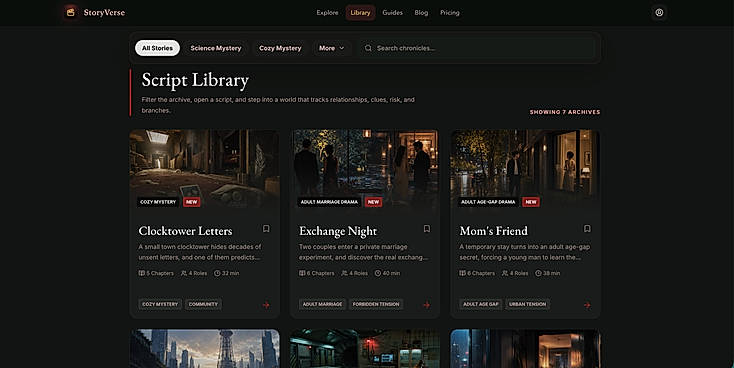Click the StoryVerse brand name
This screenshot has width=734, height=368.
tap(104, 13)
